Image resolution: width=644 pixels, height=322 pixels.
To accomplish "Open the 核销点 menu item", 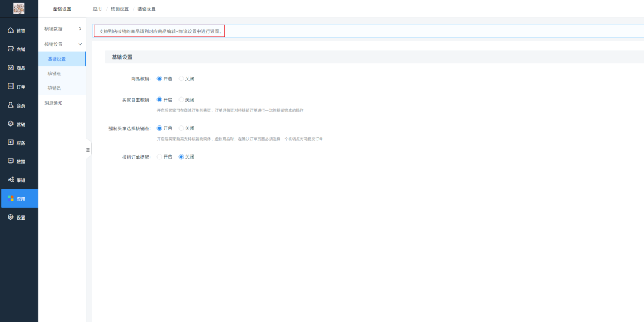I will click(55, 73).
